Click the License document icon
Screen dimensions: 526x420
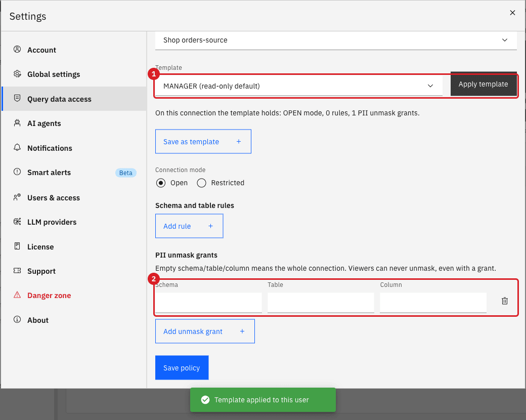(17, 246)
